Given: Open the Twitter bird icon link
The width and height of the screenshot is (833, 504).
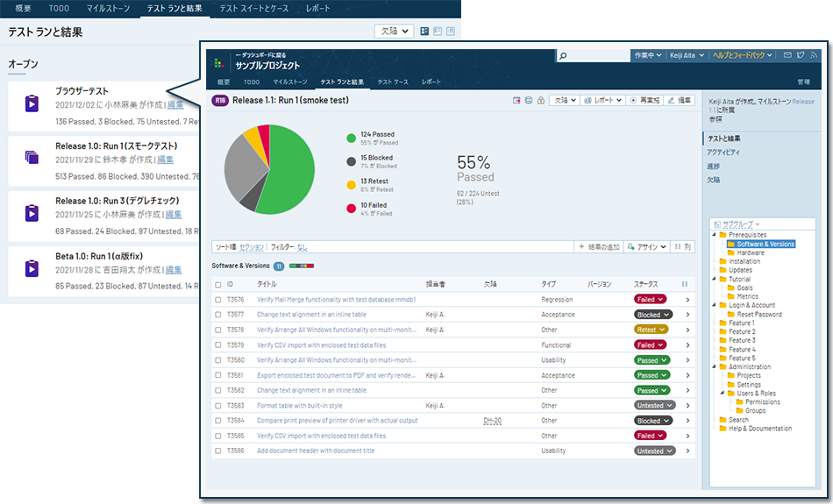Looking at the screenshot, I should coord(801,54).
